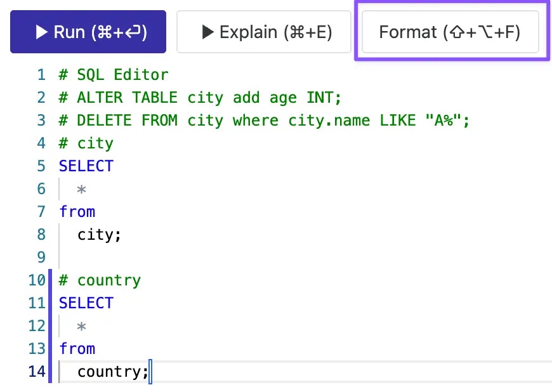The image size is (552, 392).
Task: Click line number 10 in the gutter
Action: coord(37,280)
